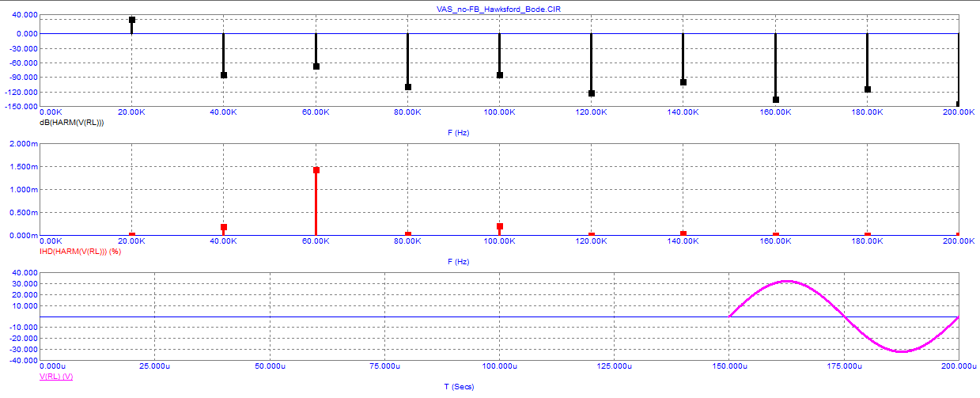Click F (Hz) axis title under dB plot
The width and height of the screenshot is (980, 398).
pyautogui.click(x=458, y=133)
